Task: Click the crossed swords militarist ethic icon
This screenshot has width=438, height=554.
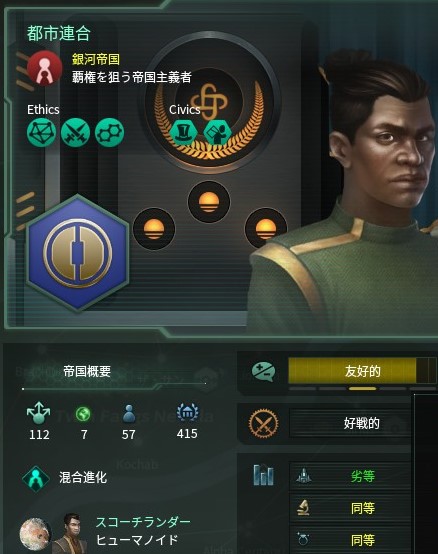Action: tap(76, 133)
